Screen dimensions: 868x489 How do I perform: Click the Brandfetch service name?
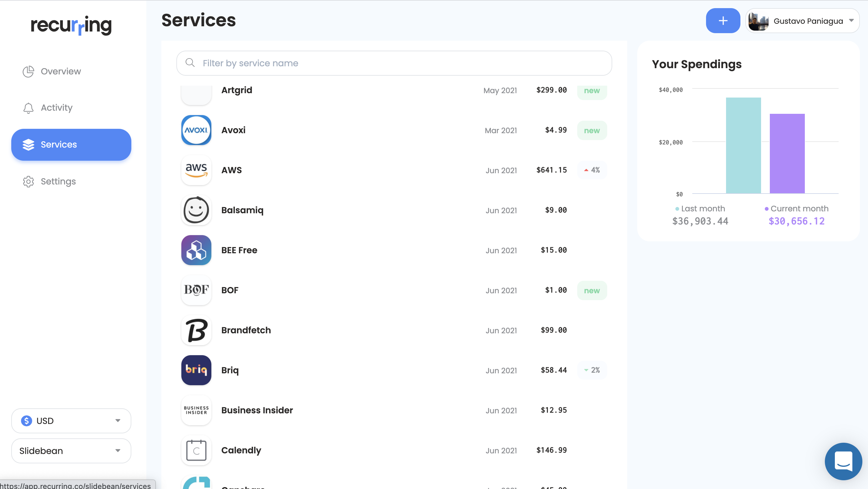pyautogui.click(x=246, y=330)
